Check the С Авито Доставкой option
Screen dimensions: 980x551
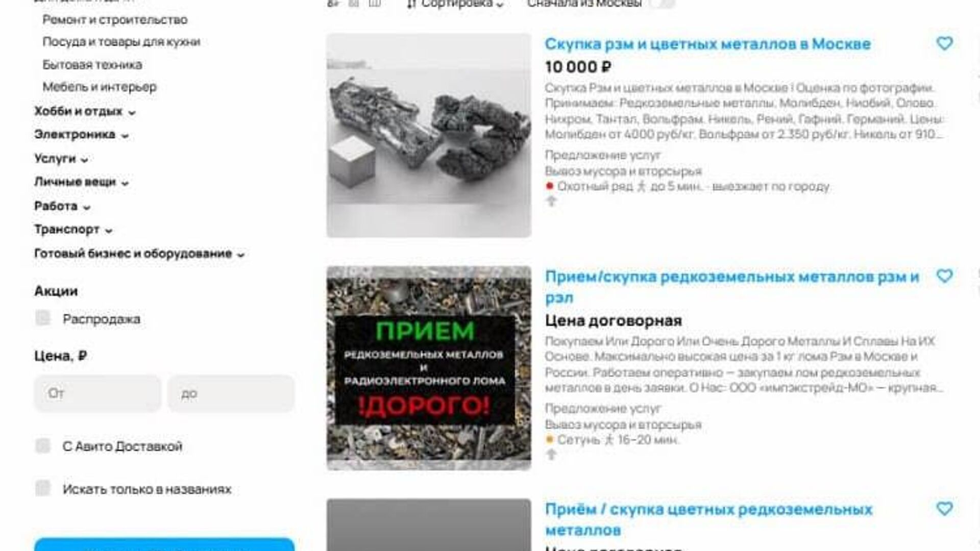pos(43,446)
